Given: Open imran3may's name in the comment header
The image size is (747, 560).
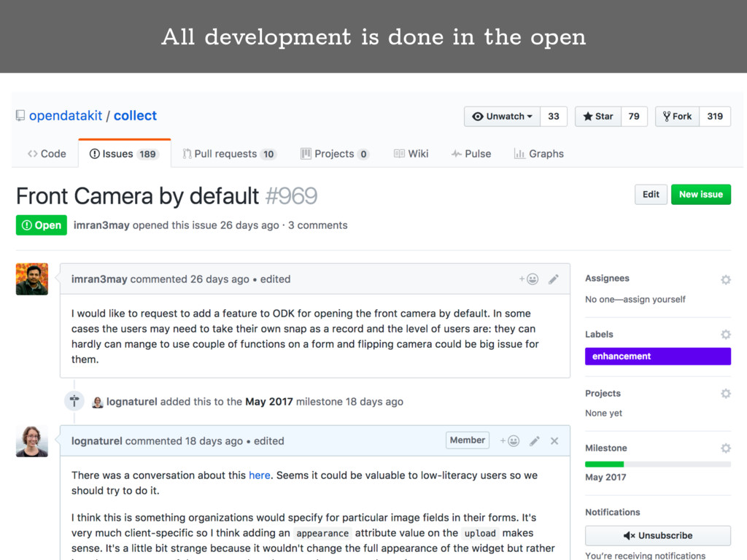Looking at the screenshot, I should 99,279.
